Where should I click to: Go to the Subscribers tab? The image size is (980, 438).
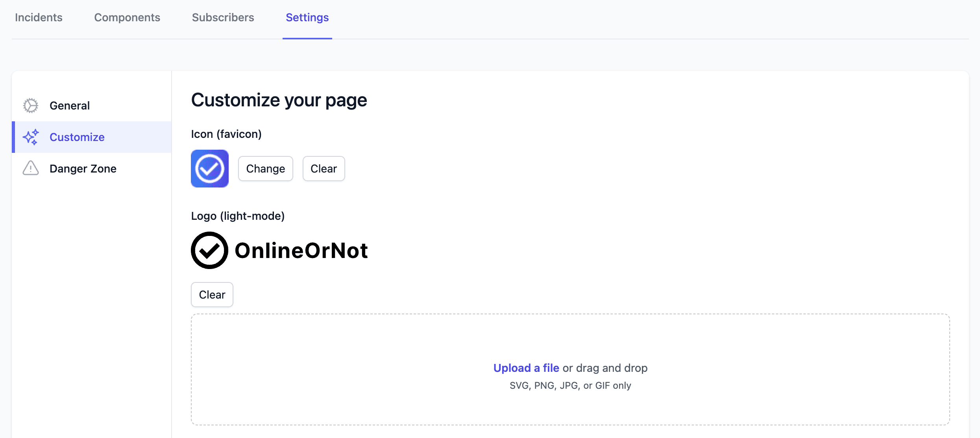[222, 17]
